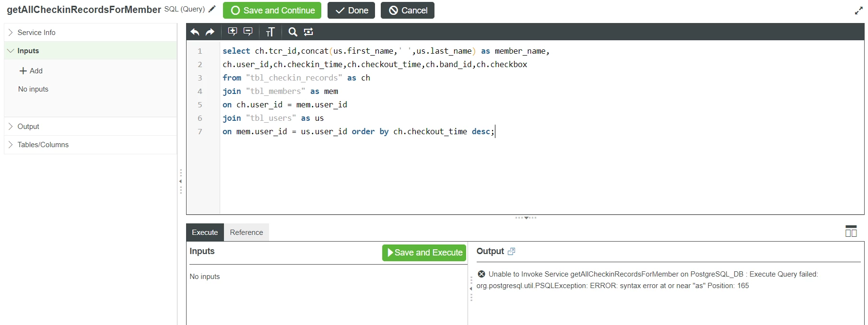Image resolution: width=868 pixels, height=325 pixels.
Task: Click 'mem.user_id' on line 5
Action: tap(321, 104)
